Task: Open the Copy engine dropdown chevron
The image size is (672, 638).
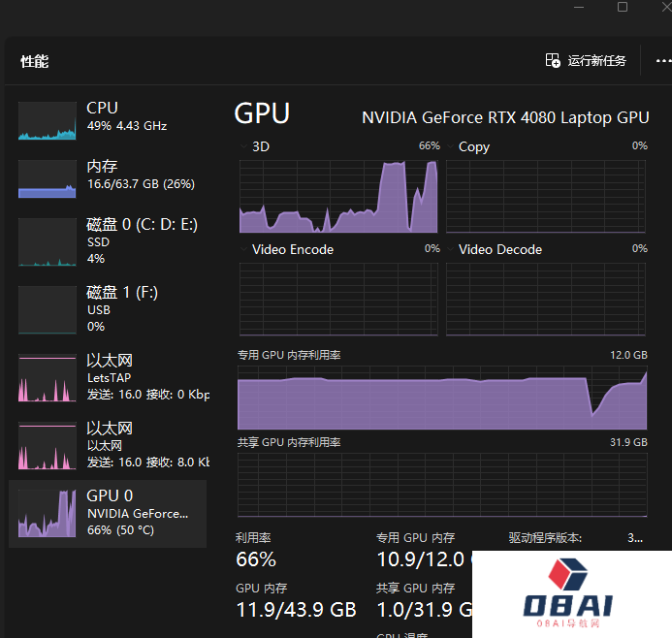Action: [450, 146]
